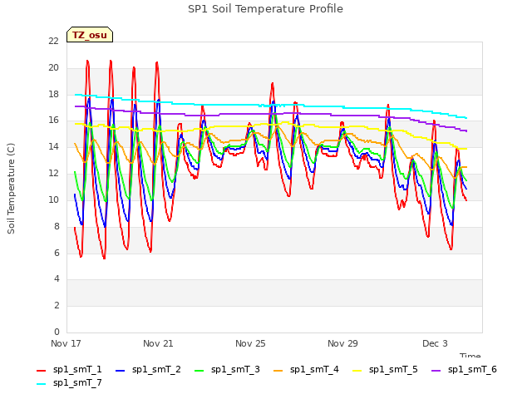Toggle sp1_smT_3 legend entry
The height and width of the screenshot is (399, 532).
tap(227, 369)
